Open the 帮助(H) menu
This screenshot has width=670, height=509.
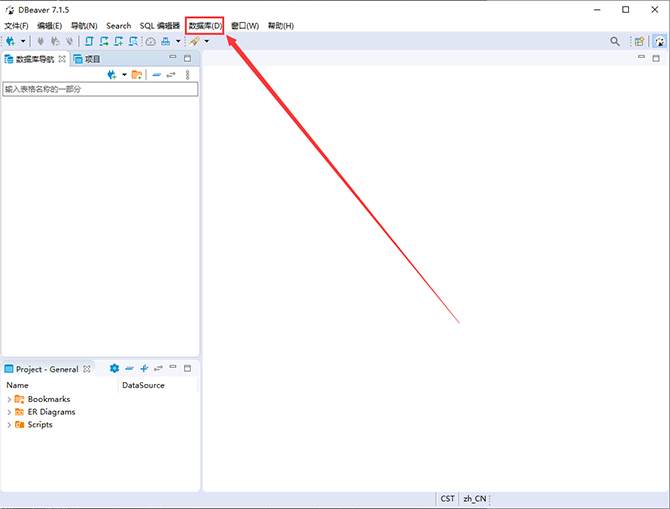(281, 26)
